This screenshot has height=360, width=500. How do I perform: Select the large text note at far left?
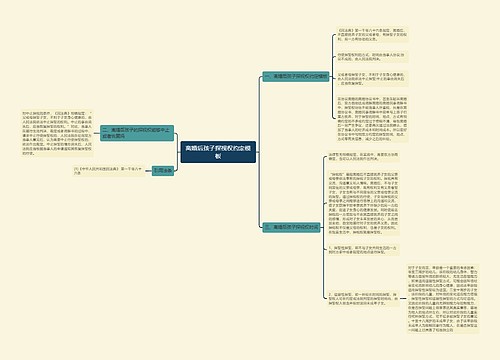pyautogui.click(x=57, y=133)
